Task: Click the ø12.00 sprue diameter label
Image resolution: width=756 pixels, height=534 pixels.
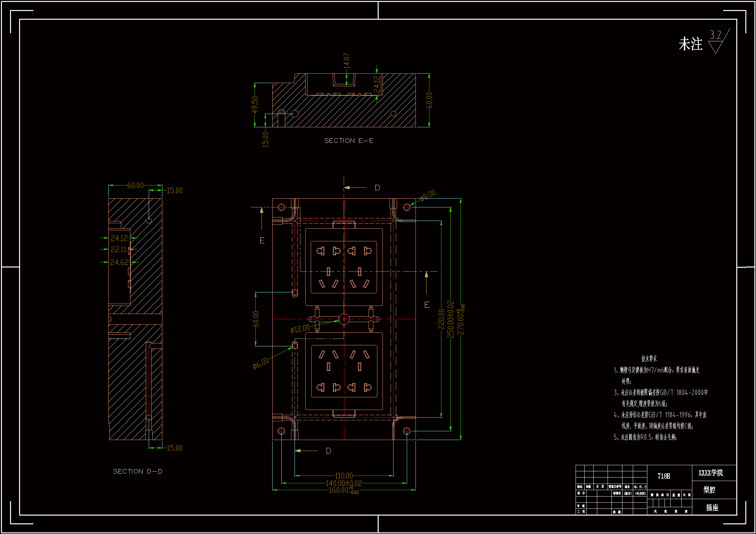Action: [300, 328]
